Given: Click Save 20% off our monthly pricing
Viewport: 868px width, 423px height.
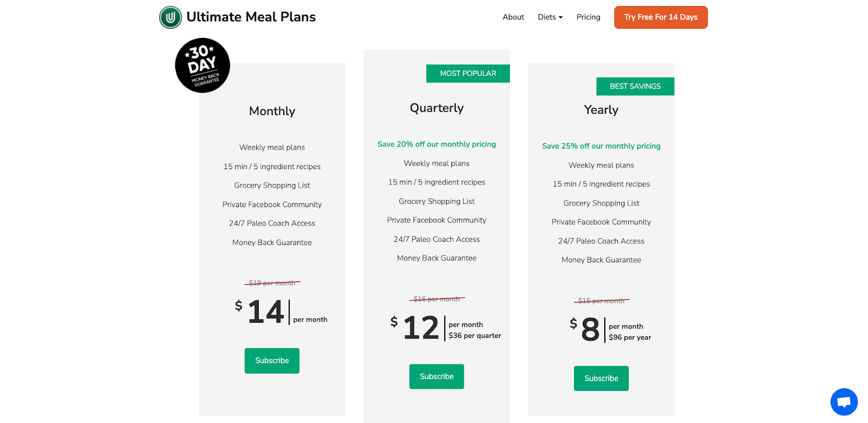Looking at the screenshot, I should coord(437,144).
